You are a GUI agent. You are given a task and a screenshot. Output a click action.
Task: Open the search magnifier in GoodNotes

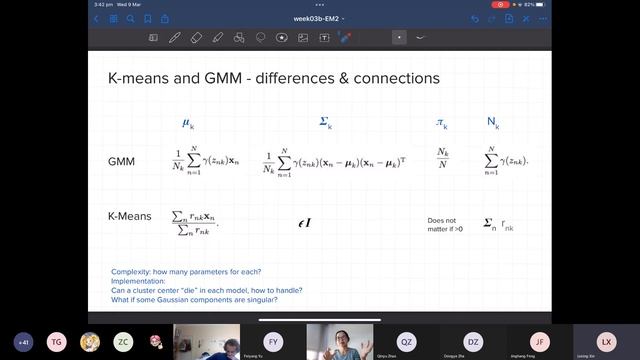(x=131, y=19)
